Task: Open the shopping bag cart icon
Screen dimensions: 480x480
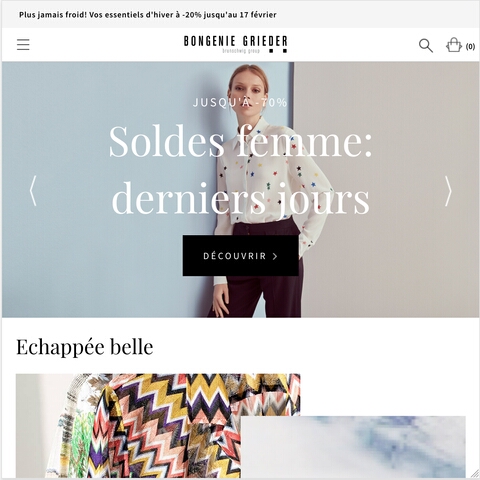Action: pyautogui.click(x=454, y=45)
